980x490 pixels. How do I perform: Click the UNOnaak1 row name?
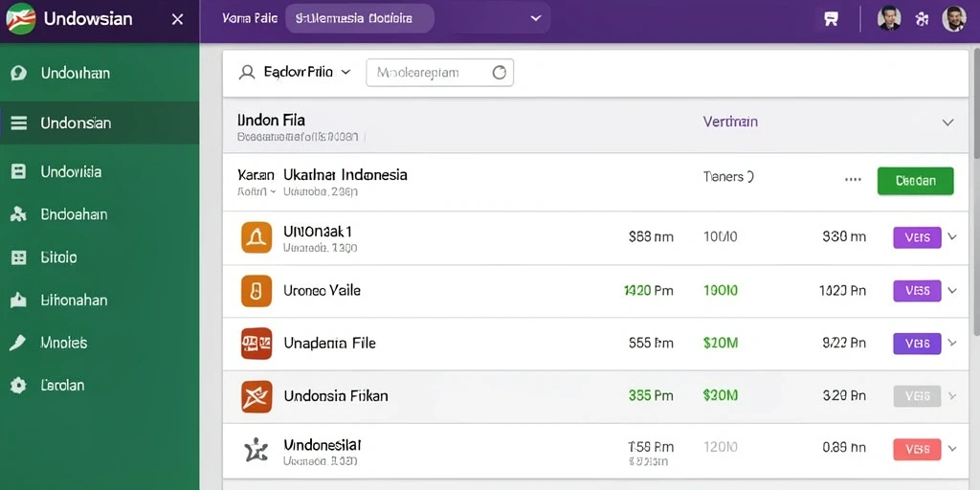click(x=318, y=232)
